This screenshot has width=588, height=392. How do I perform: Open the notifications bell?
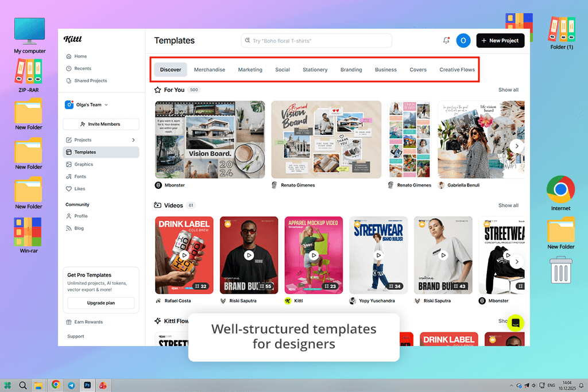click(x=446, y=40)
